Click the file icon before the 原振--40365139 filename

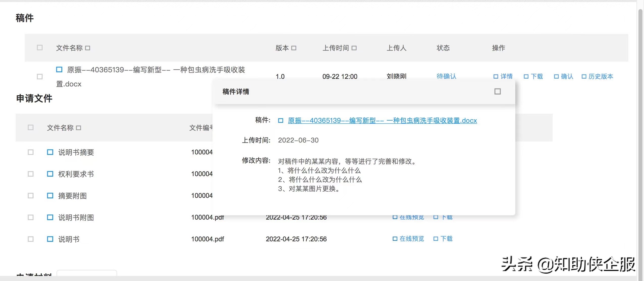59,70
